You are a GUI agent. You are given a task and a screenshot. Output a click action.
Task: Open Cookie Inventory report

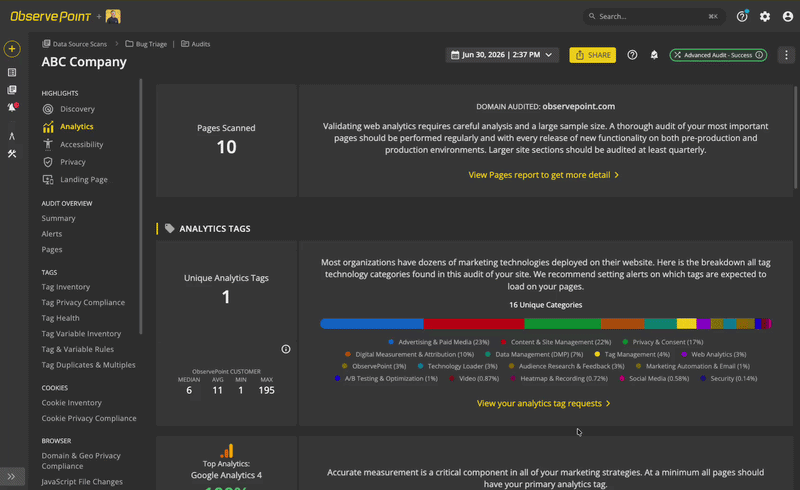tap(71, 403)
